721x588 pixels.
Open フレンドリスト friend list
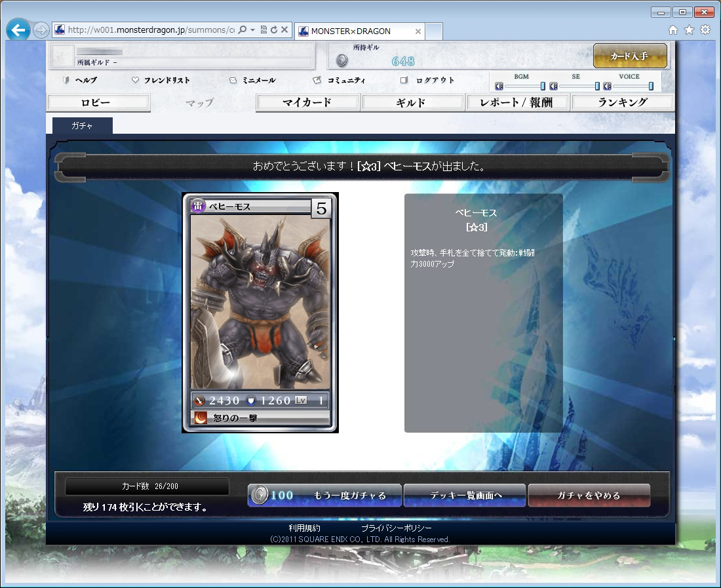point(161,80)
